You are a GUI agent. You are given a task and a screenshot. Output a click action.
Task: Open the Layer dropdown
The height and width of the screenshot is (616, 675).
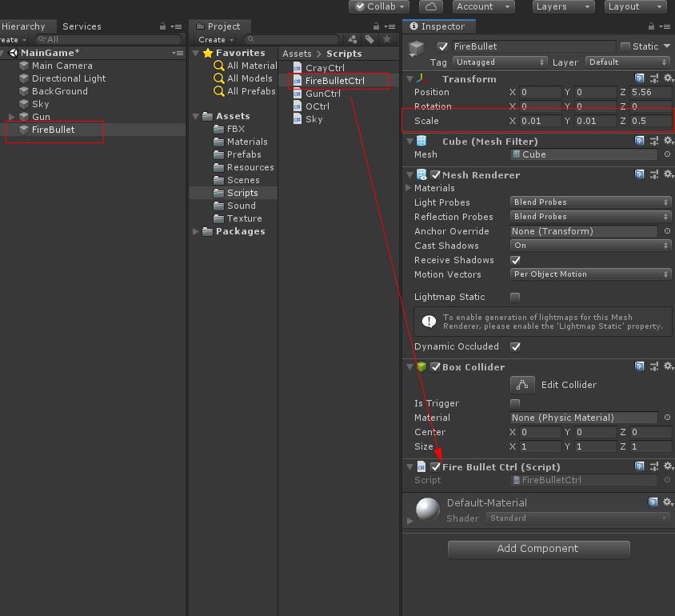[627, 62]
